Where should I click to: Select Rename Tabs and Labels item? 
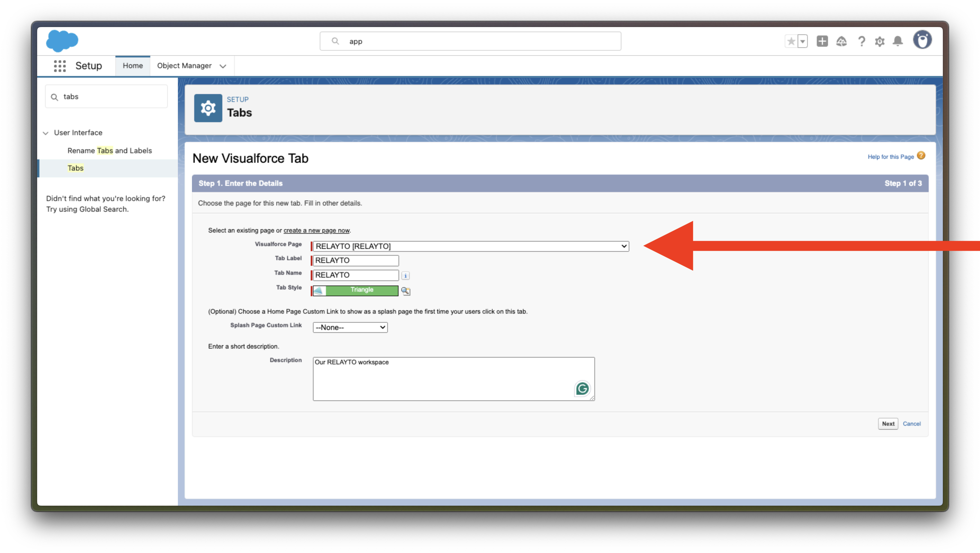(x=109, y=151)
